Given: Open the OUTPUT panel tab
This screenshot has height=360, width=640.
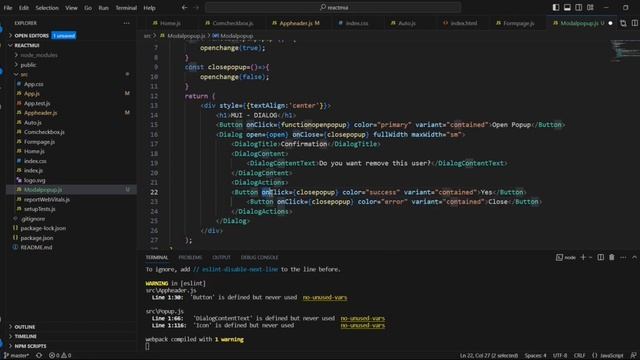Looking at the screenshot, I should (221, 257).
